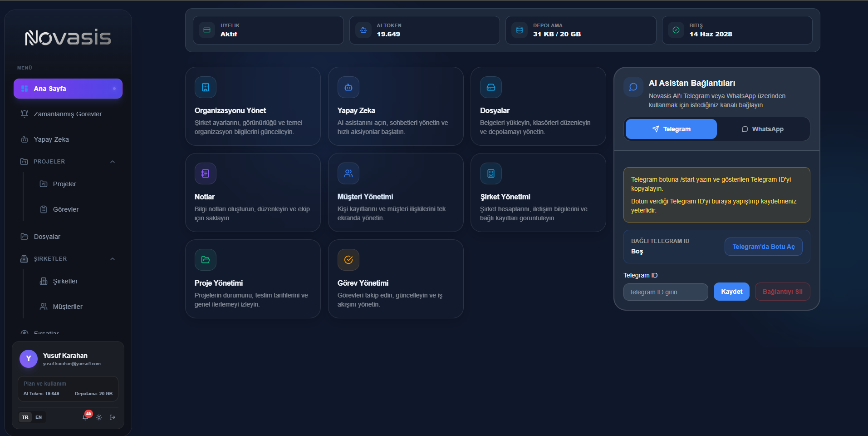Select the Telegram tab

coord(671,129)
